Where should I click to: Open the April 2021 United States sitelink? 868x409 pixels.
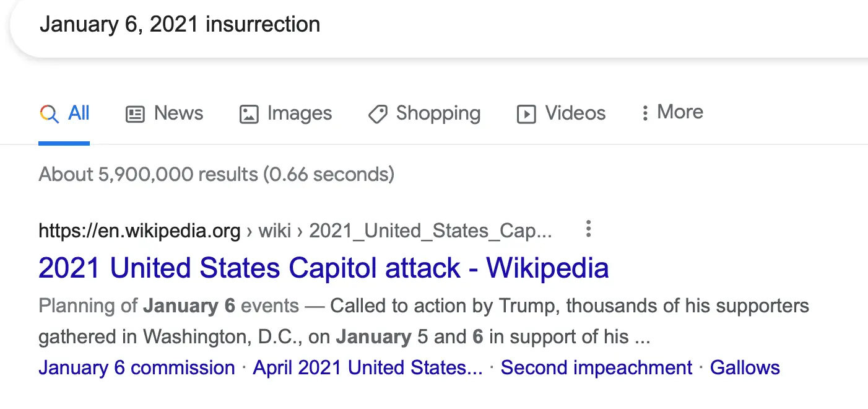368,367
